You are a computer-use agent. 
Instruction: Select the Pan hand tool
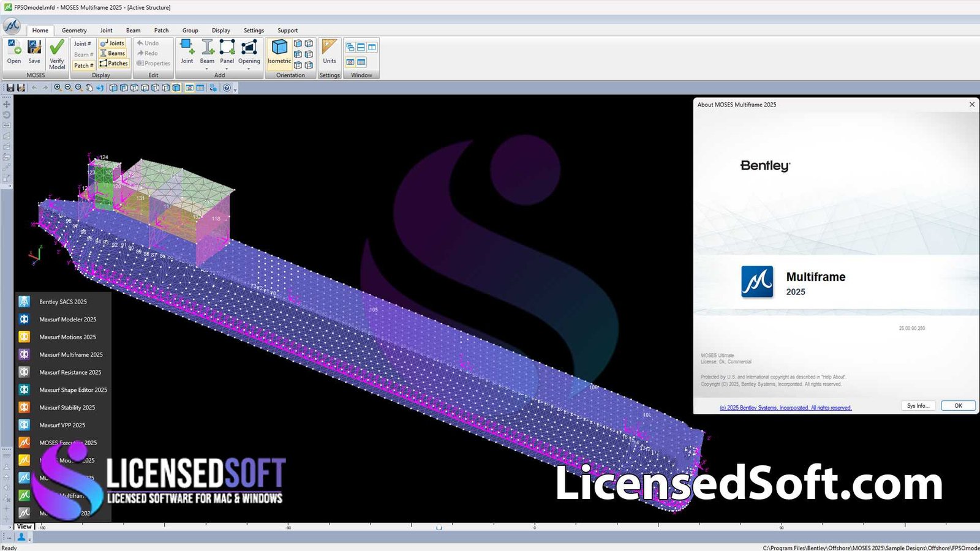[89, 88]
